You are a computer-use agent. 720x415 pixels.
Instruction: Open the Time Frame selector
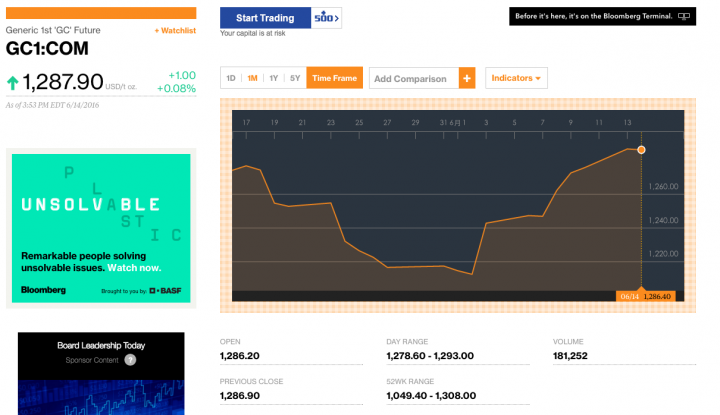(334, 78)
